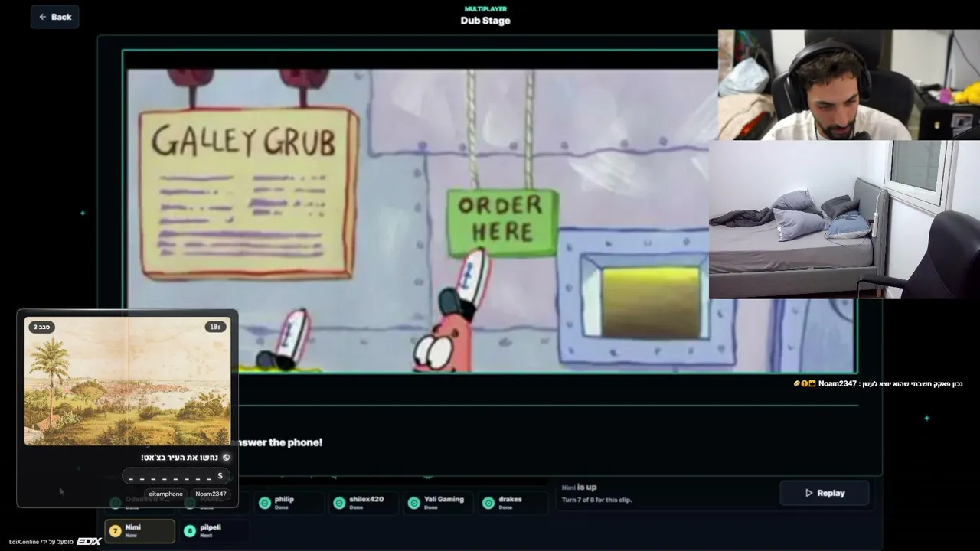Click the 18s countdown timer badge
Screen dimensions: 980x551
tap(216, 327)
